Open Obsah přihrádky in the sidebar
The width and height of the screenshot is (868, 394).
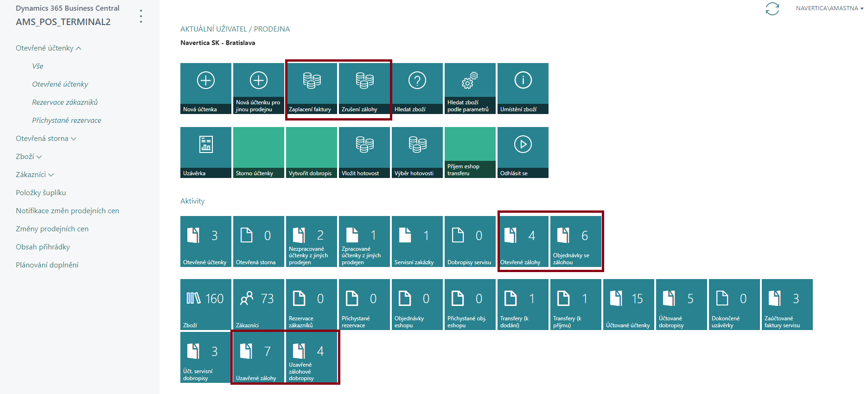pyautogui.click(x=43, y=247)
